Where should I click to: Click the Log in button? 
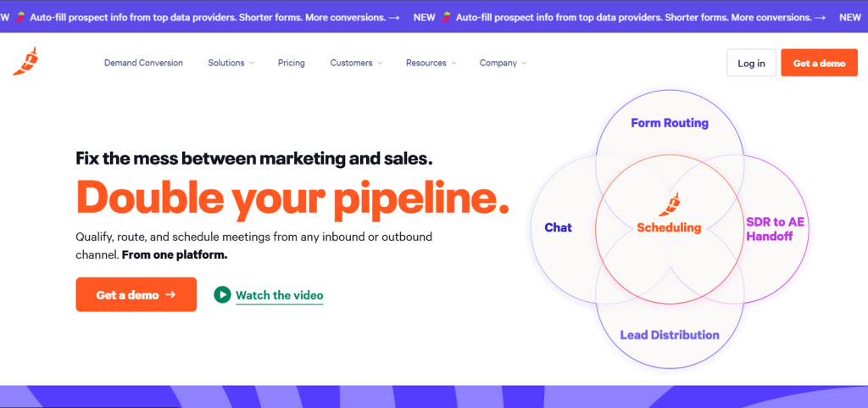coord(751,63)
